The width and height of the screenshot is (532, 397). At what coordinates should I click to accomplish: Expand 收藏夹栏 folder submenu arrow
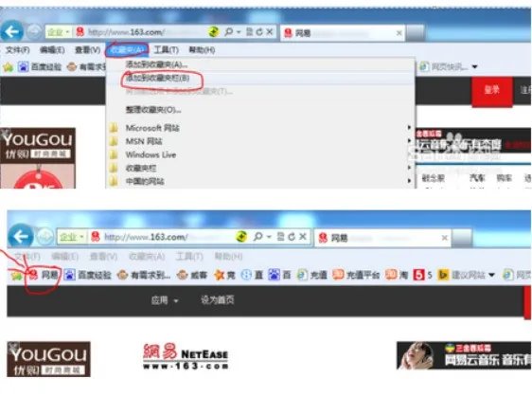click(409, 168)
